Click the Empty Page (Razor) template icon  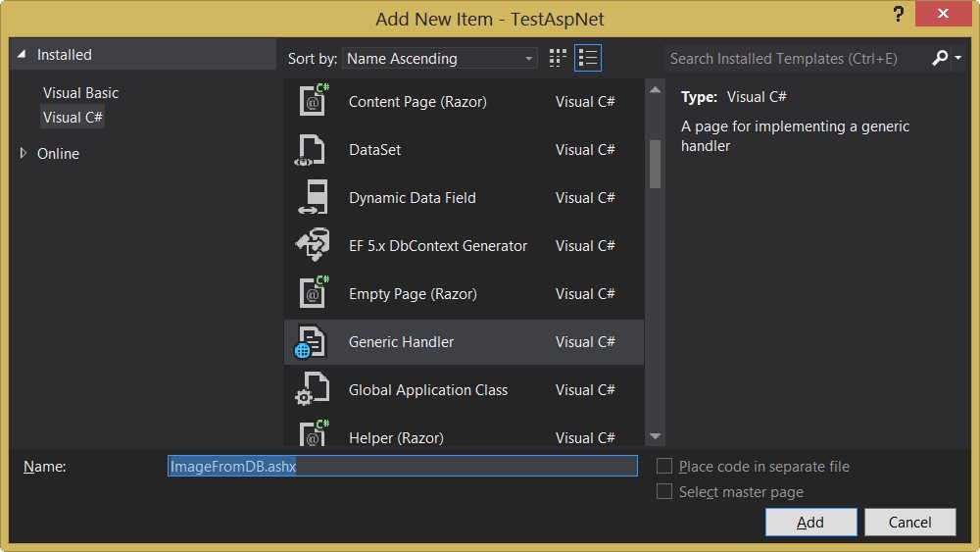click(314, 292)
